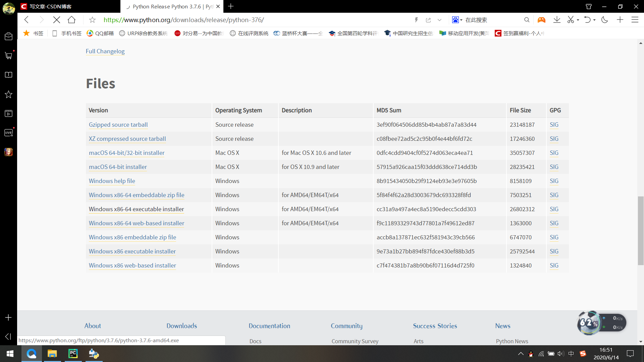Image resolution: width=644 pixels, height=362 pixels.
Task: Click the scroll down arrow of page scrollbar
Action: coord(641,342)
